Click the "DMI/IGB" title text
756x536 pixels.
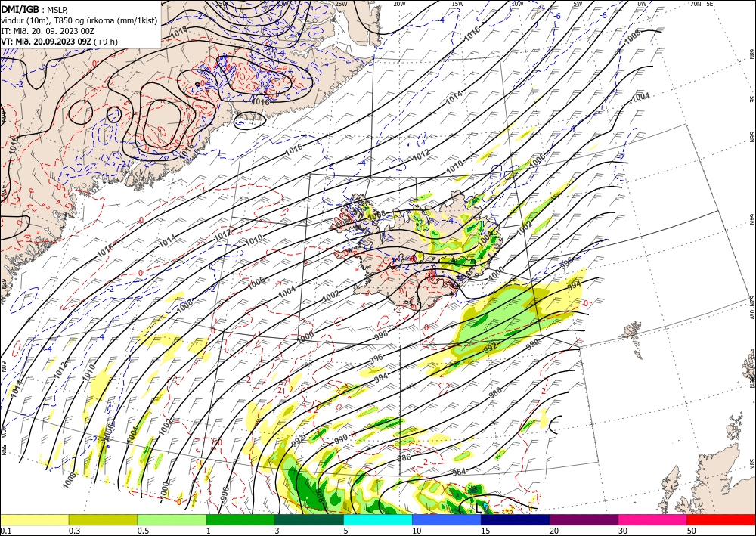pyautogui.click(x=20, y=8)
